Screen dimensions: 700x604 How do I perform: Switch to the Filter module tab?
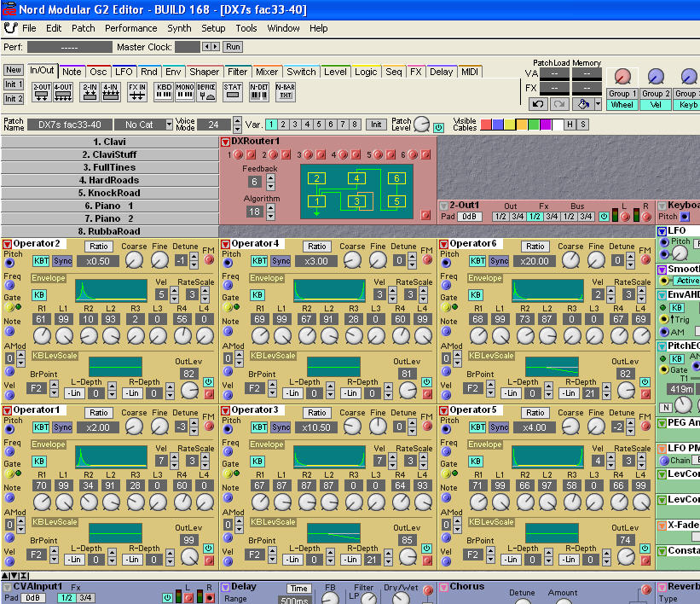[237, 72]
